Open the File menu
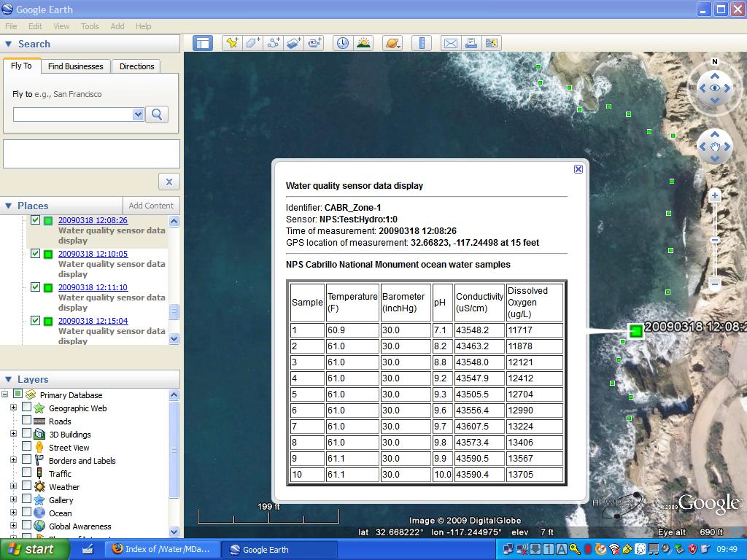 (x=11, y=26)
